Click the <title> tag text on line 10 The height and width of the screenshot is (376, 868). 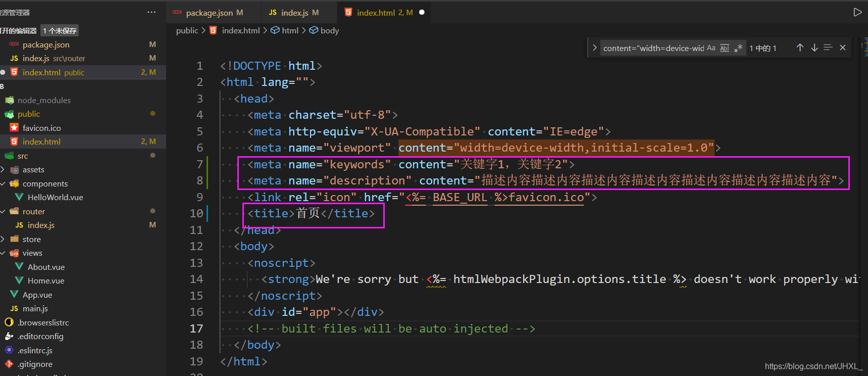click(x=271, y=213)
